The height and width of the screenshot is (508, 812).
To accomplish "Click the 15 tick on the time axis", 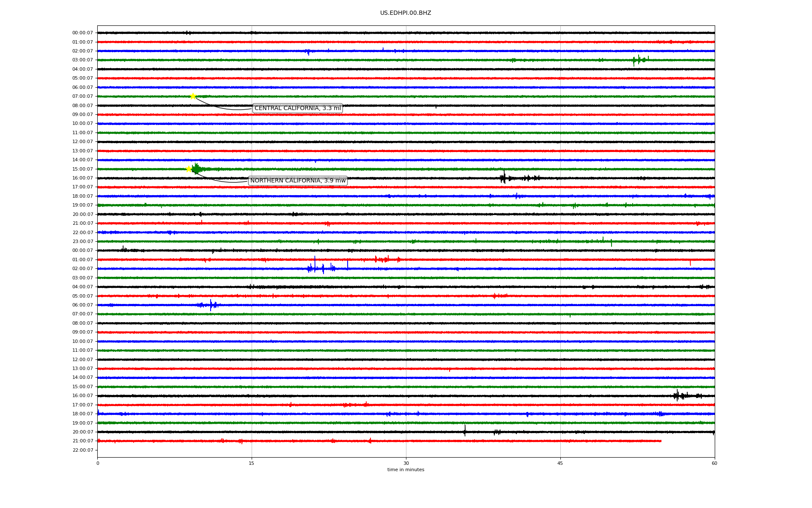I will point(252,463).
